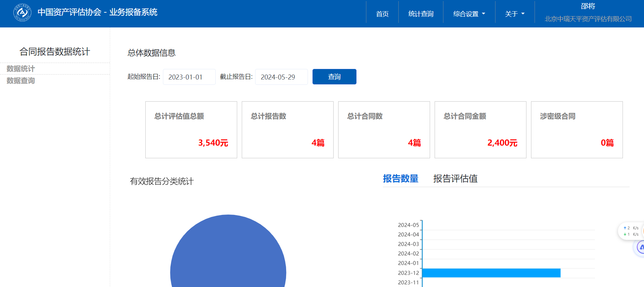The height and width of the screenshot is (287, 644).
Task: Click the China Appraisal Society logo icon
Action: pyautogui.click(x=22, y=13)
